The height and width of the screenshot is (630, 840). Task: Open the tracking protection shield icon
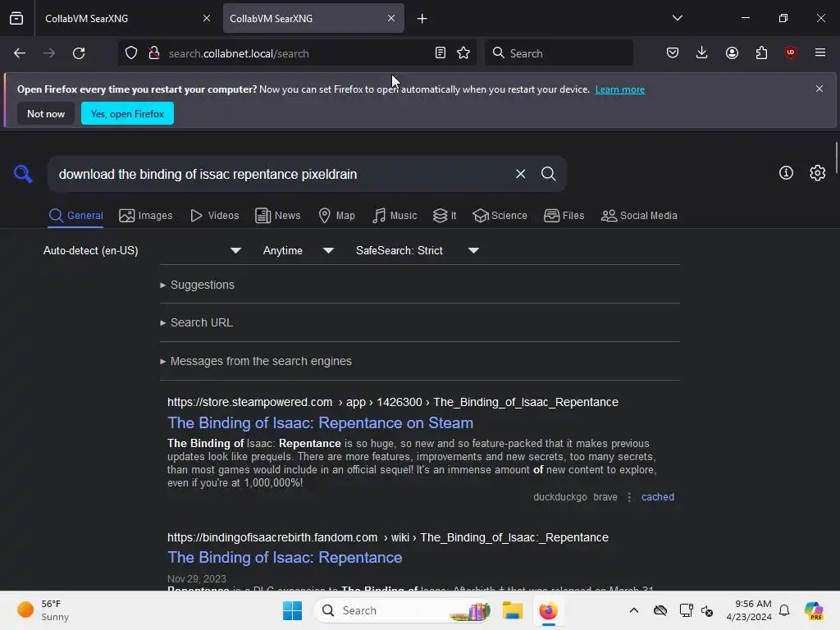[131, 53]
